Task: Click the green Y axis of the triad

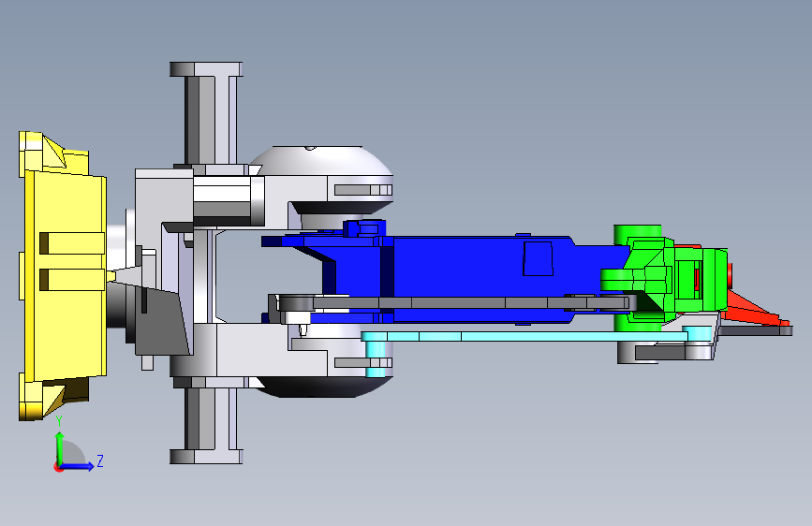Action: pyautogui.click(x=59, y=447)
